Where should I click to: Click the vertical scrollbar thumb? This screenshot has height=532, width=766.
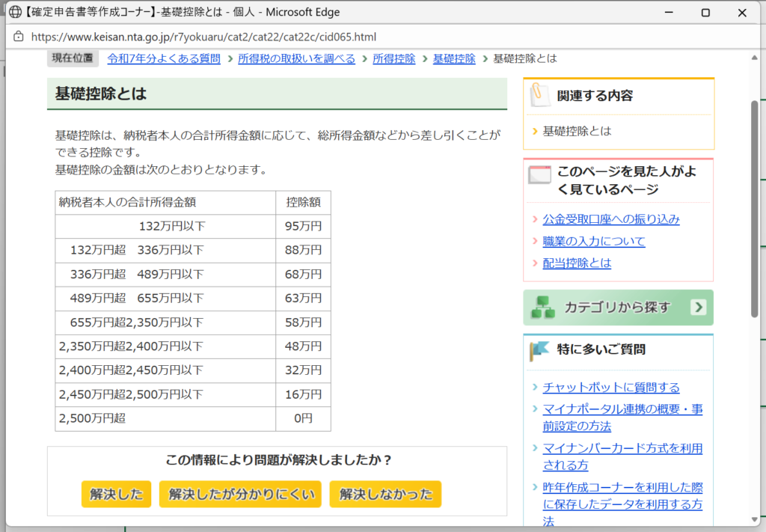point(754,210)
